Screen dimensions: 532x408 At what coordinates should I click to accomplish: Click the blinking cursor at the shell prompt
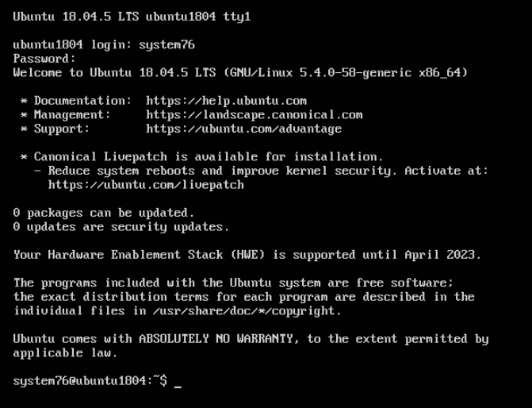tap(178, 383)
